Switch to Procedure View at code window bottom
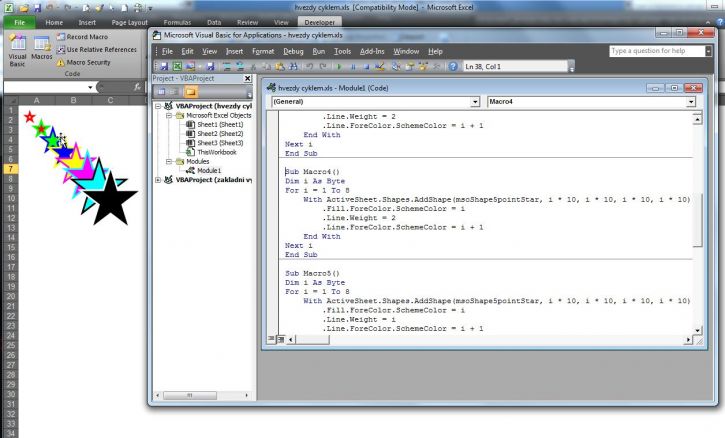 [271, 339]
